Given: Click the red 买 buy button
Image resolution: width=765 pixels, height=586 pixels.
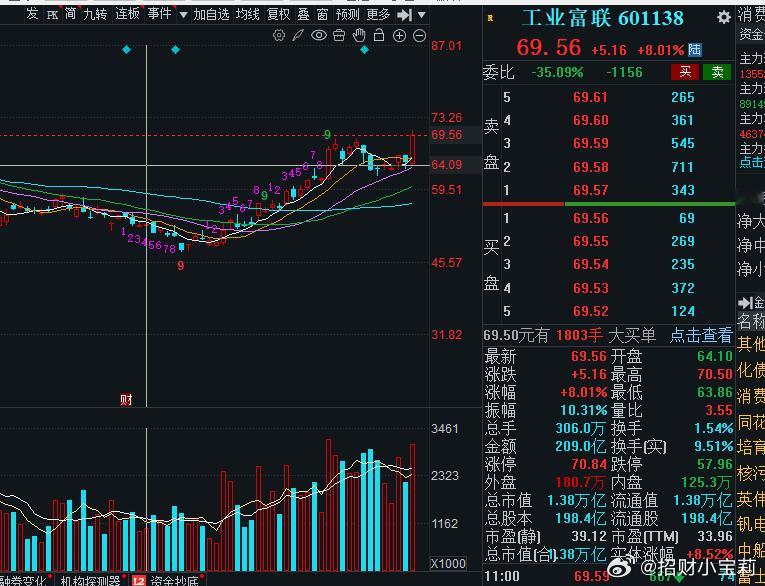Looking at the screenshot, I should coord(684,72).
